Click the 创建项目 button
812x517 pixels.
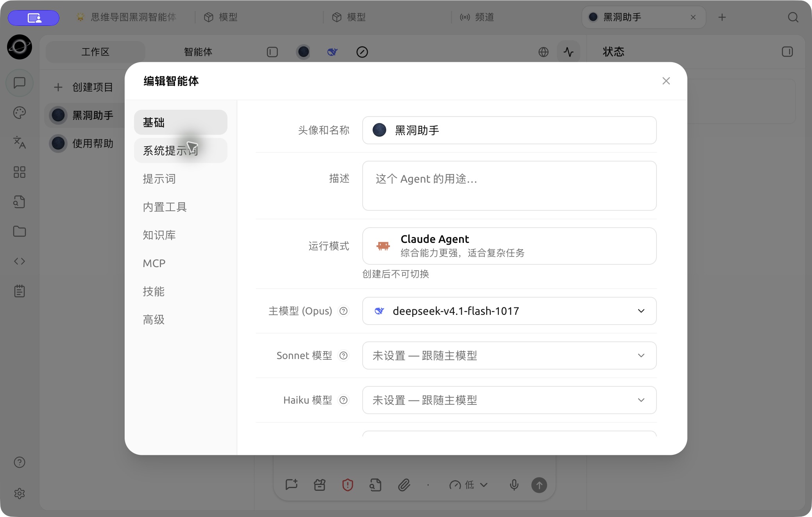[x=84, y=87]
